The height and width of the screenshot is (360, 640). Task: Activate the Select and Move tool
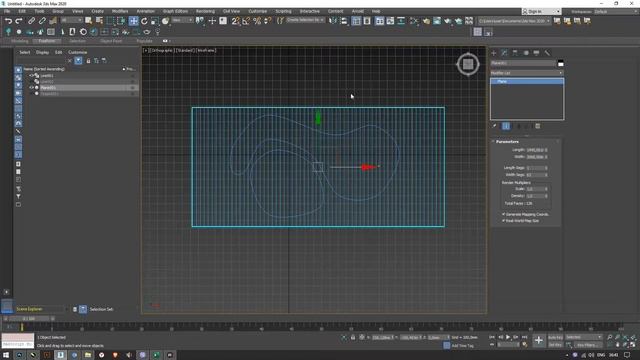133,21
